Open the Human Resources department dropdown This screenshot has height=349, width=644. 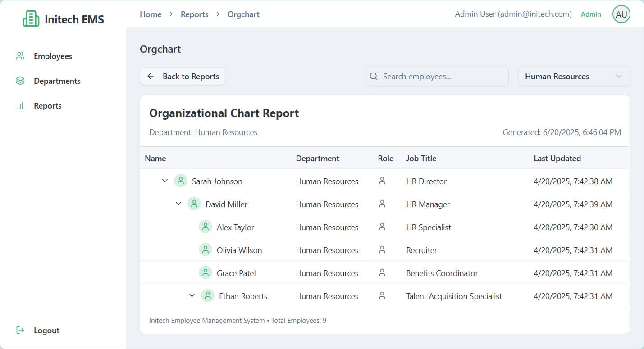(x=574, y=76)
